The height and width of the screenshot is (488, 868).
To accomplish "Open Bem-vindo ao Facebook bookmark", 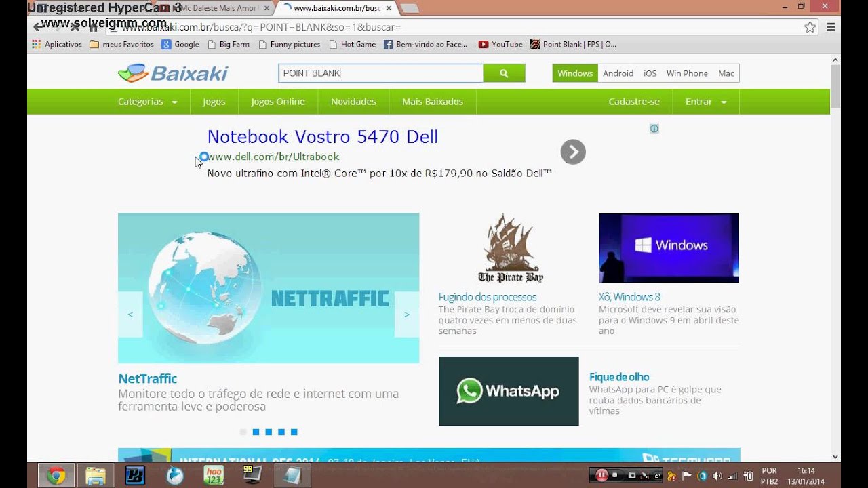I will tap(426, 44).
